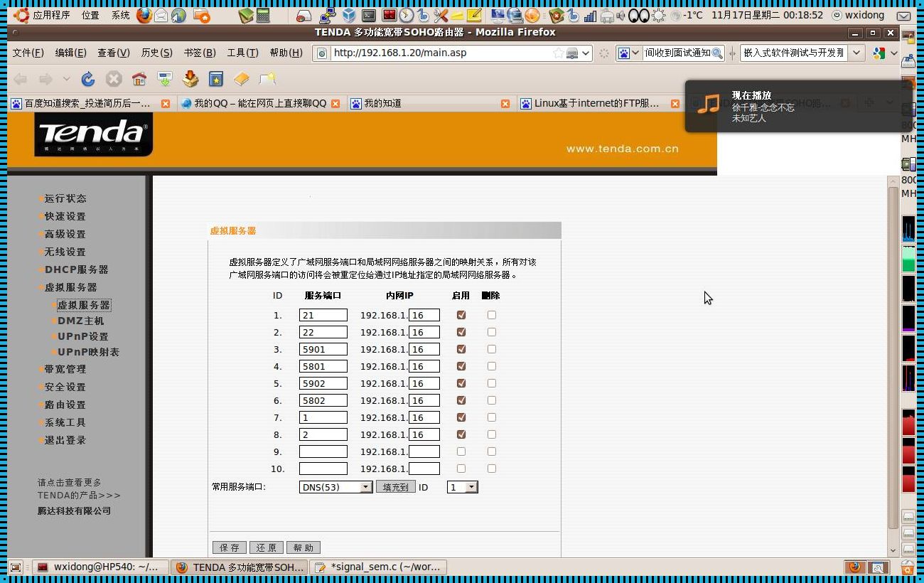The width and height of the screenshot is (924, 583).
Task: Open the volume speaker icon in panel
Action: 622,15
